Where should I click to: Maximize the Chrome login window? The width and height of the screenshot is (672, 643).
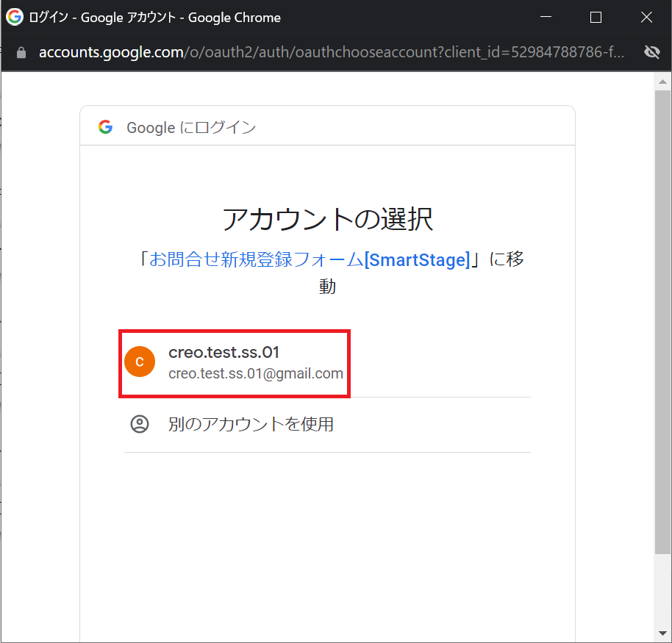point(596,17)
